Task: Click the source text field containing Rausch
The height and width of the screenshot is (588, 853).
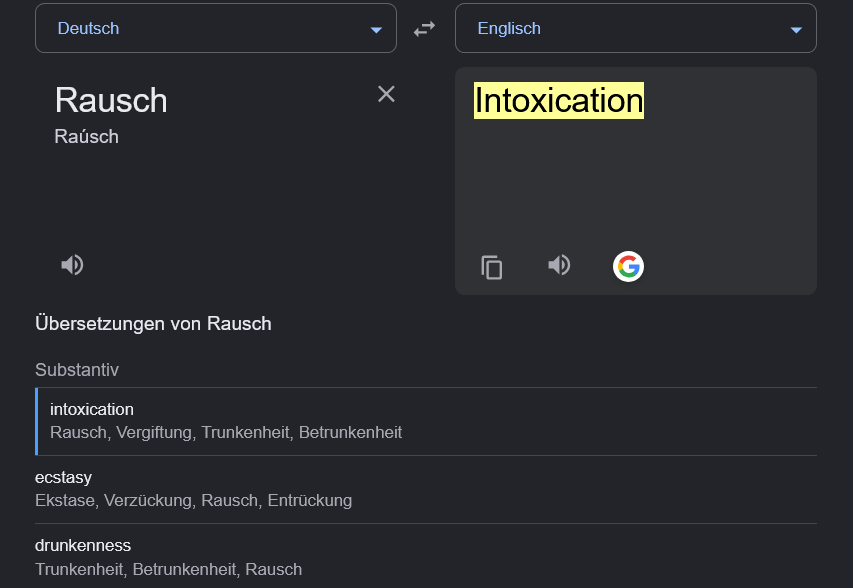Action: coord(111,100)
